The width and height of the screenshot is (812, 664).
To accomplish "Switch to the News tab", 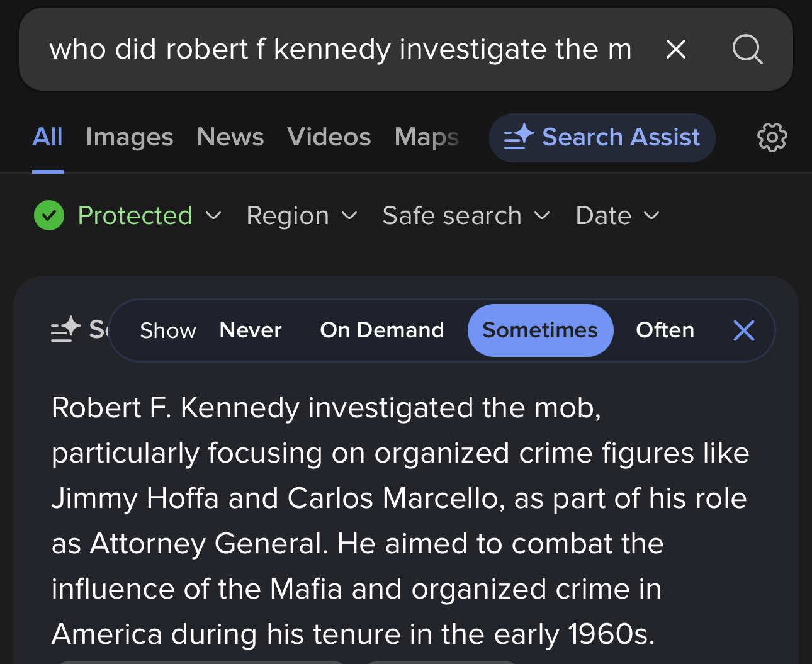I will pos(230,137).
